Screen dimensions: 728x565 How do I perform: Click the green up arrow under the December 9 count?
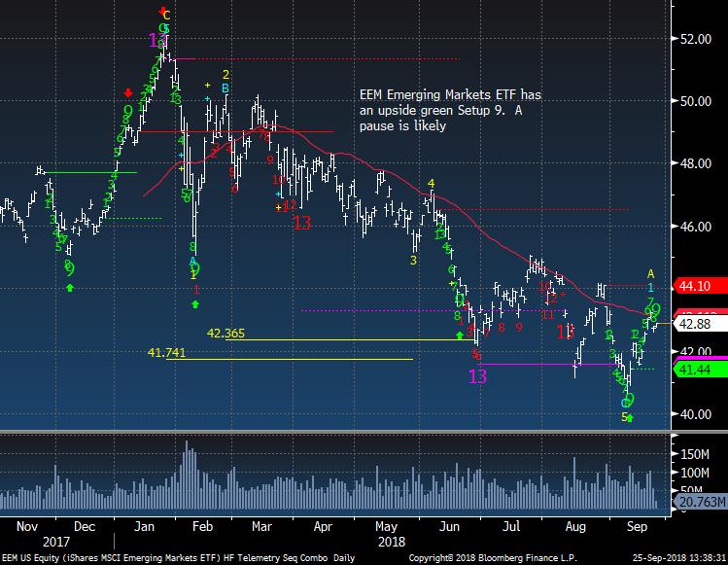click(69, 287)
